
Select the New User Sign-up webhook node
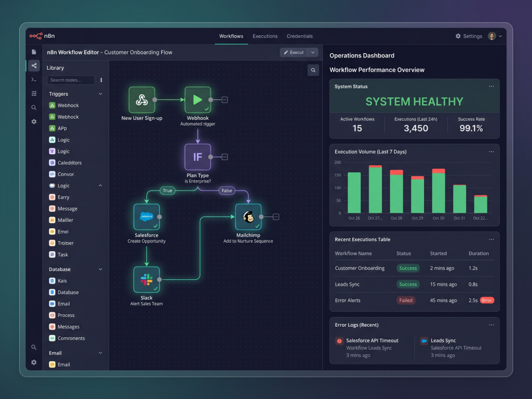[x=142, y=100]
